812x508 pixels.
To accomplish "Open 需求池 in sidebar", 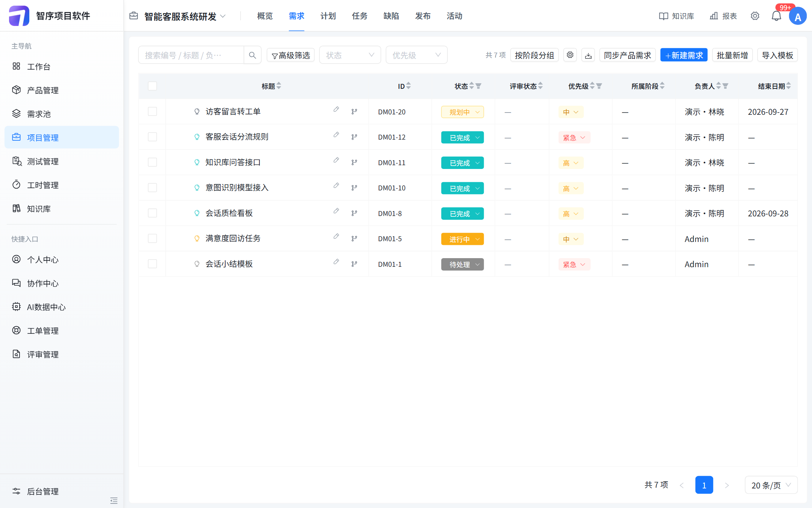I will [x=62, y=114].
